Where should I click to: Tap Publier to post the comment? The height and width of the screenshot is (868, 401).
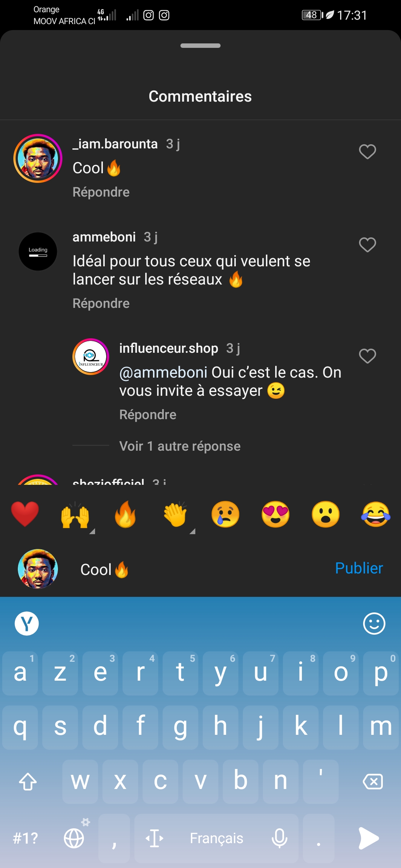359,568
